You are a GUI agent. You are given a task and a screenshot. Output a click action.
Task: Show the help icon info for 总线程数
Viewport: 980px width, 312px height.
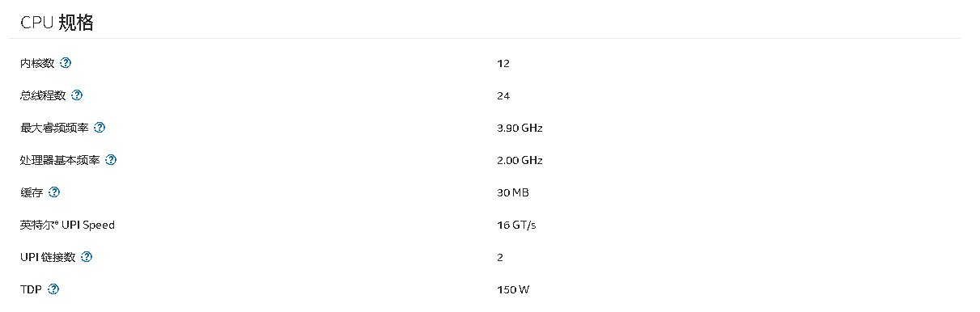pos(77,95)
